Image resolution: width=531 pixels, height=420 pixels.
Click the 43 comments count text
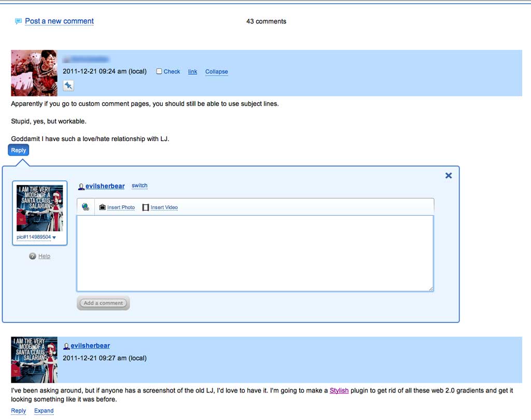[x=266, y=21]
